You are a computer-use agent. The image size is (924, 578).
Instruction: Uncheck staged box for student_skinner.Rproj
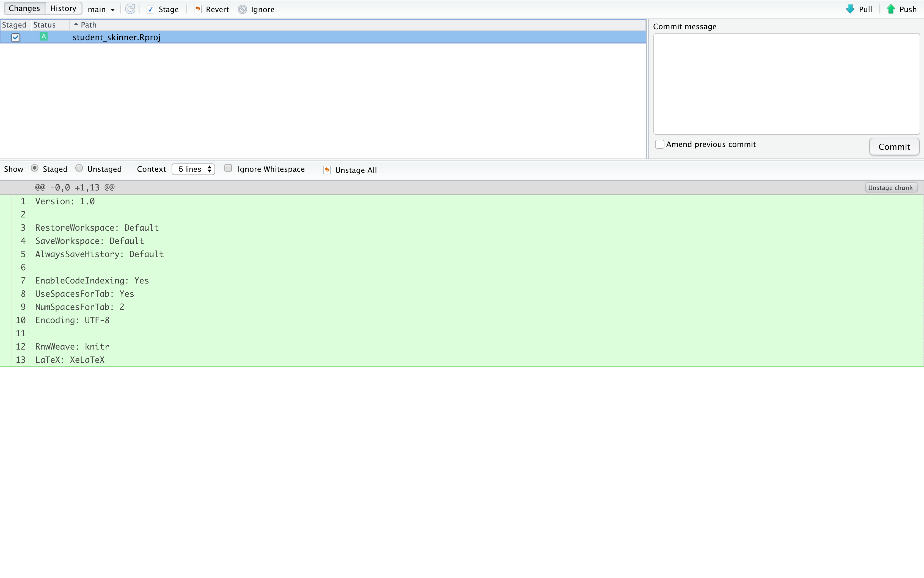[16, 37]
